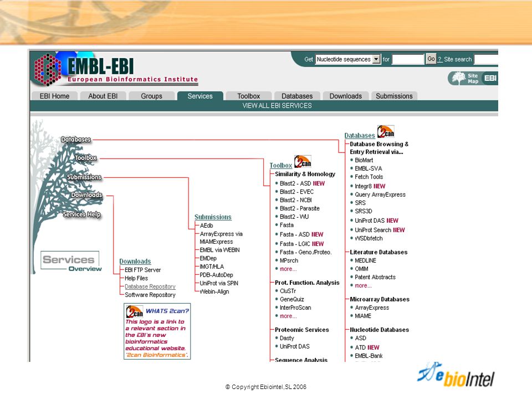Screen dimensions: 532x399
Task: Click the '?' help link before Site search
Action: pyautogui.click(x=439, y=59)
